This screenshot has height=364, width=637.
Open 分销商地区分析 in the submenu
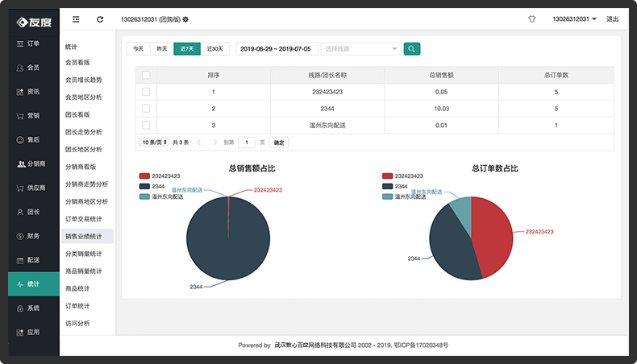86,201
